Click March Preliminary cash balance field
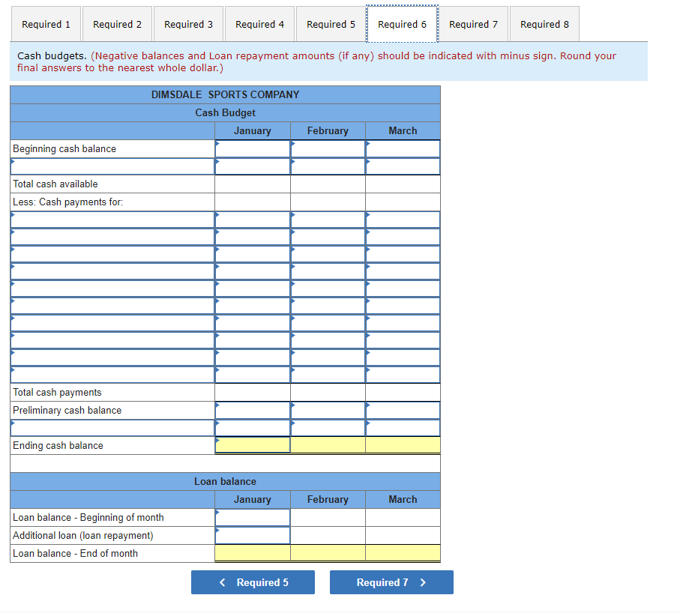This screenshot has width=680, height=616. [x=403, y=410]
